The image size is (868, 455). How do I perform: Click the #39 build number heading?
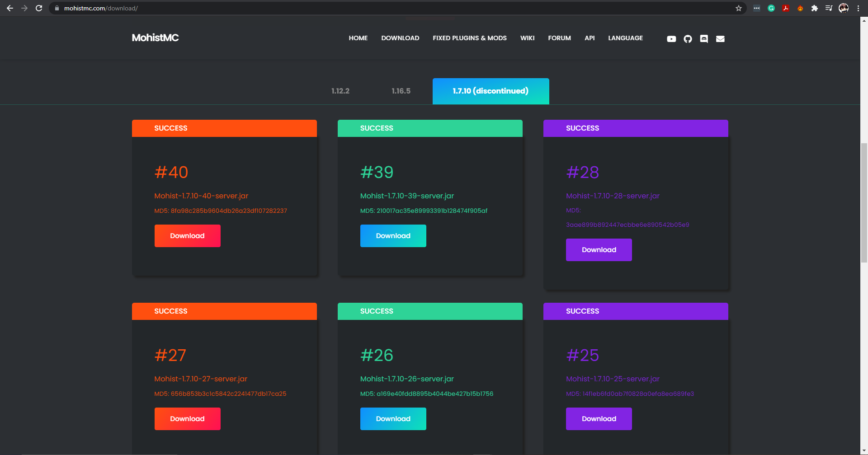[377, 172]
